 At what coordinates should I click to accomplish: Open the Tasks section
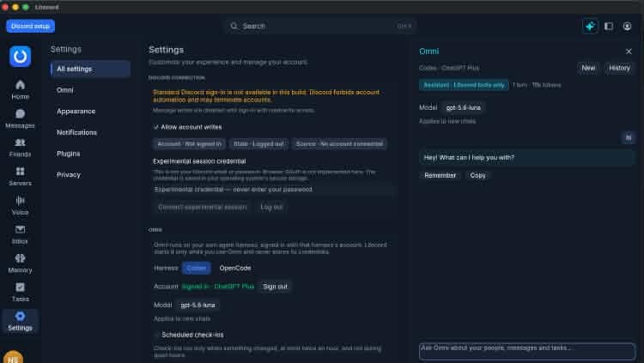pyautogui.click(x=20, y=293)
